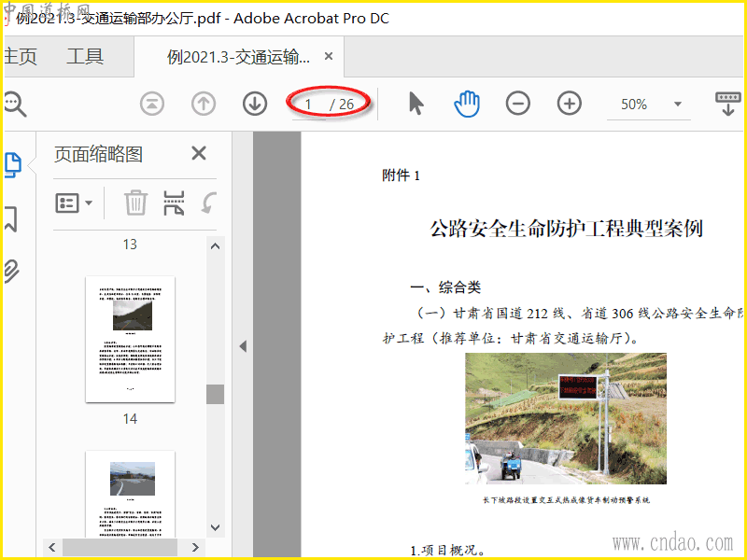The height and width of the screenshot is (560, 747).
Task: Click the fit-width scrolling mode icon
Action: pyautogui.click(x=728, y=104)
